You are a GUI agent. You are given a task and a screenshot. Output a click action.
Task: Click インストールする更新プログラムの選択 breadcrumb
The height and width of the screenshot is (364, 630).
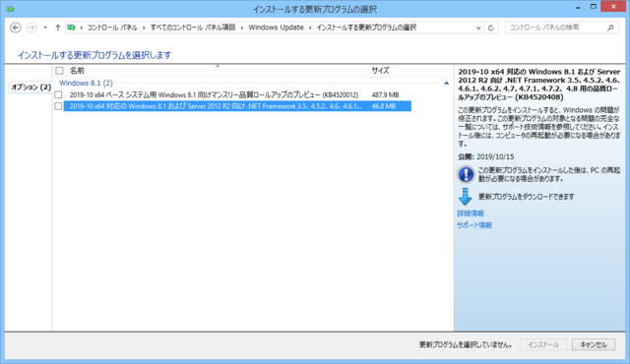point(366,28)
